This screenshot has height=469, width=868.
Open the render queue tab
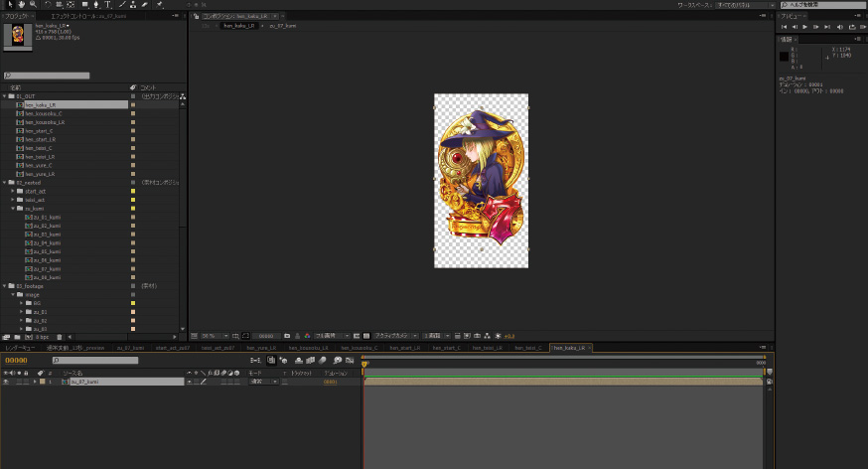(21, 348)
